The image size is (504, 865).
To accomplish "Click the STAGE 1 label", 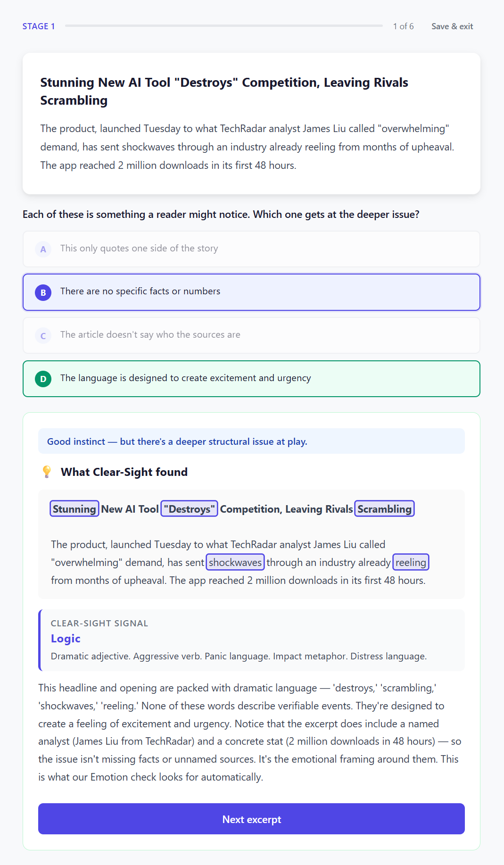I will pos(38,26).
